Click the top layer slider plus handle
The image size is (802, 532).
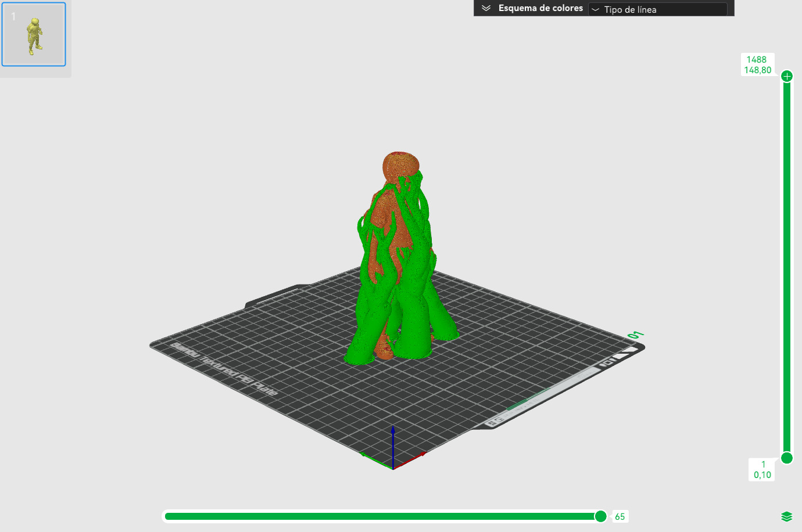(x=787, y=76)
